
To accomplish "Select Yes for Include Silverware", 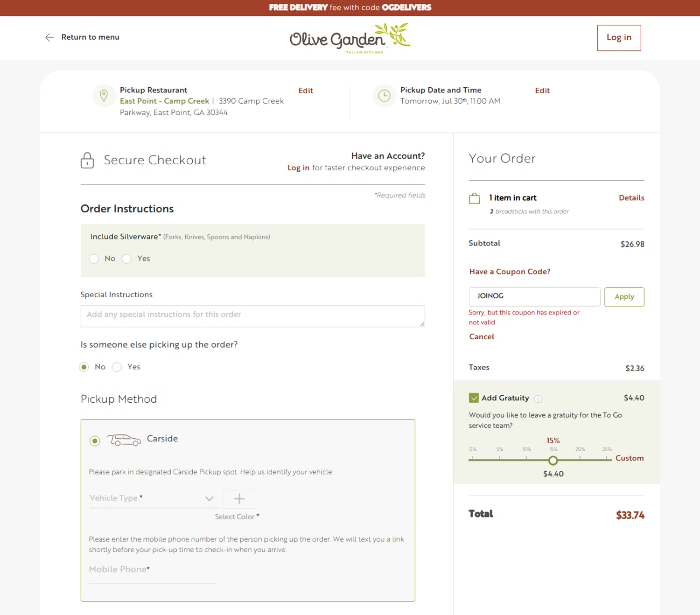I will point(126,259).
